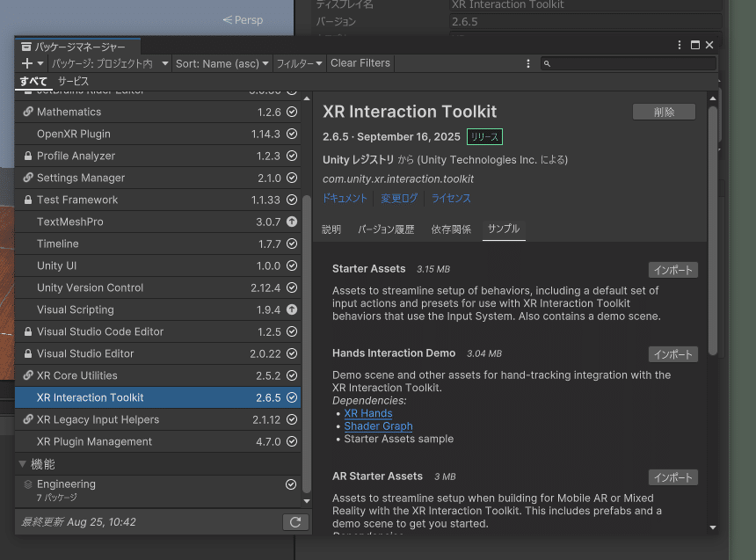The height and width of the screenshot is (560, 756).
Task: Click the installed checkmark for Unity Version Control
Action: [292, 287]
